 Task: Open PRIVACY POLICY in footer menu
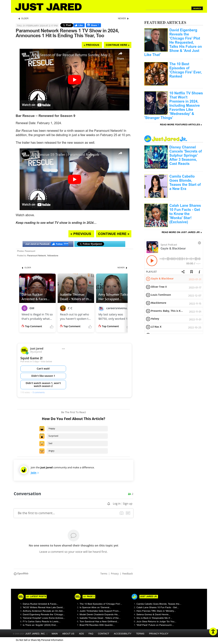tap(159, 634)
